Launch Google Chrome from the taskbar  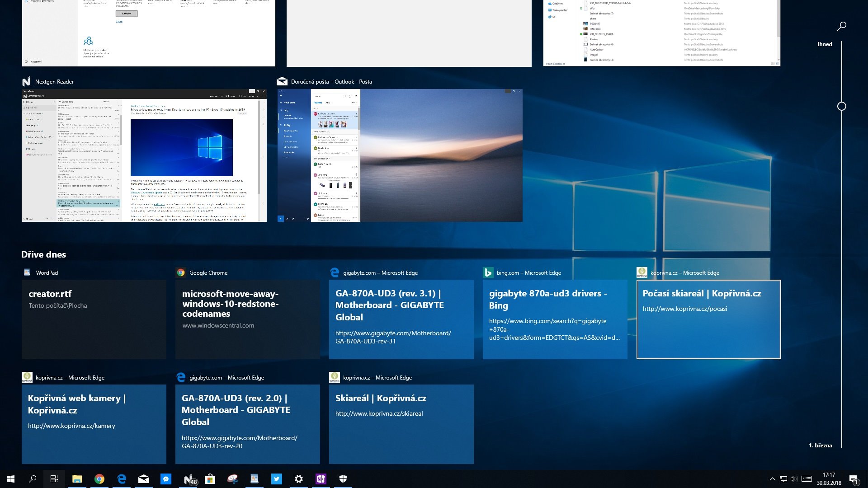tap(99, 479)
